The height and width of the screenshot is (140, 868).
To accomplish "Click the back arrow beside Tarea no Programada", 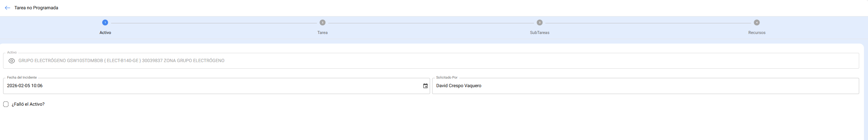I will pos(8,8).
